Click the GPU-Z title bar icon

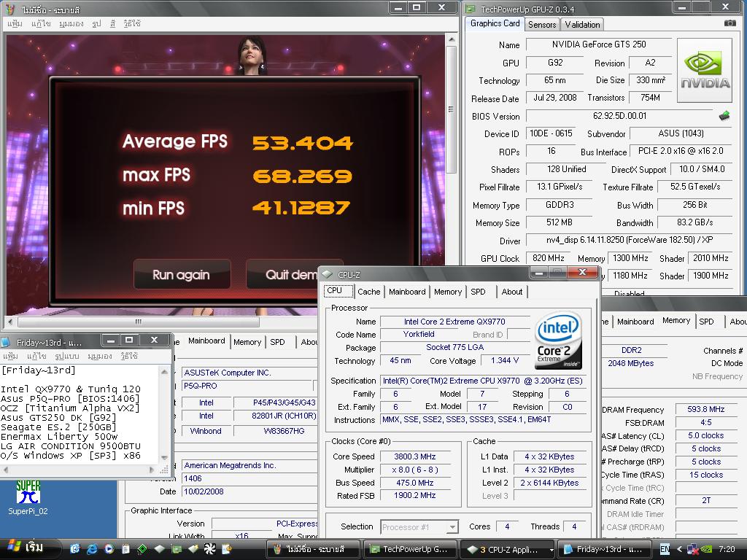[x=471, y=9]
